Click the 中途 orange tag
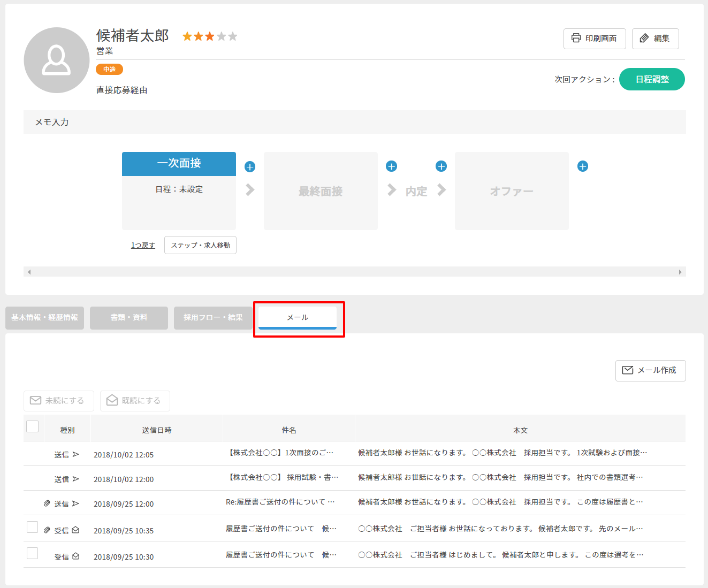The height and width of the screenshot is (588, 708). point(110,70)
